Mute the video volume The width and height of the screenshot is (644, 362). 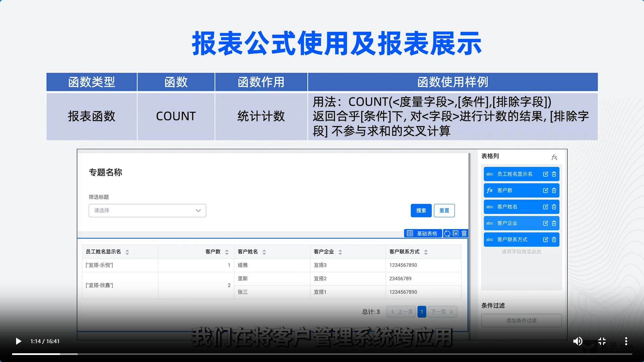578,341
